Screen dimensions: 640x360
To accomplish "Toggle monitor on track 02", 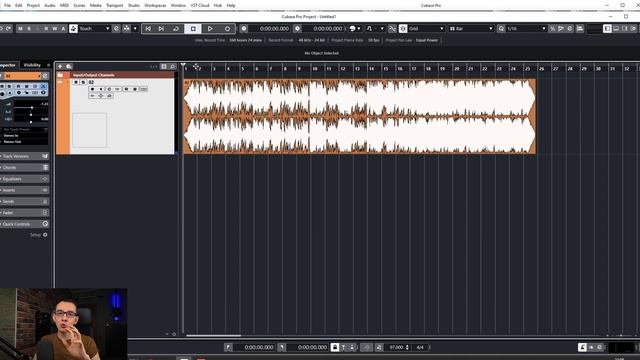I will pyautogui.click(x=101, y=89).
